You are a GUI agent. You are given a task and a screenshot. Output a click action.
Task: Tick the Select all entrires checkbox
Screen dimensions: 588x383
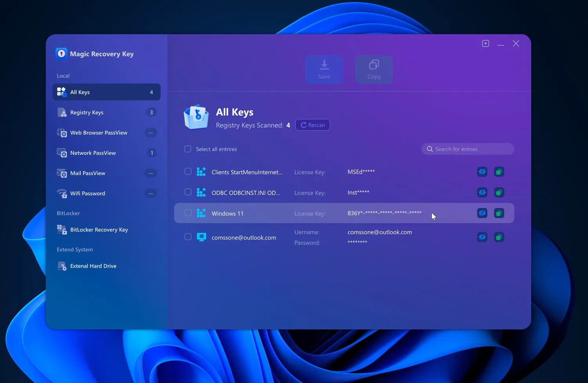click(x=188, y=149)
